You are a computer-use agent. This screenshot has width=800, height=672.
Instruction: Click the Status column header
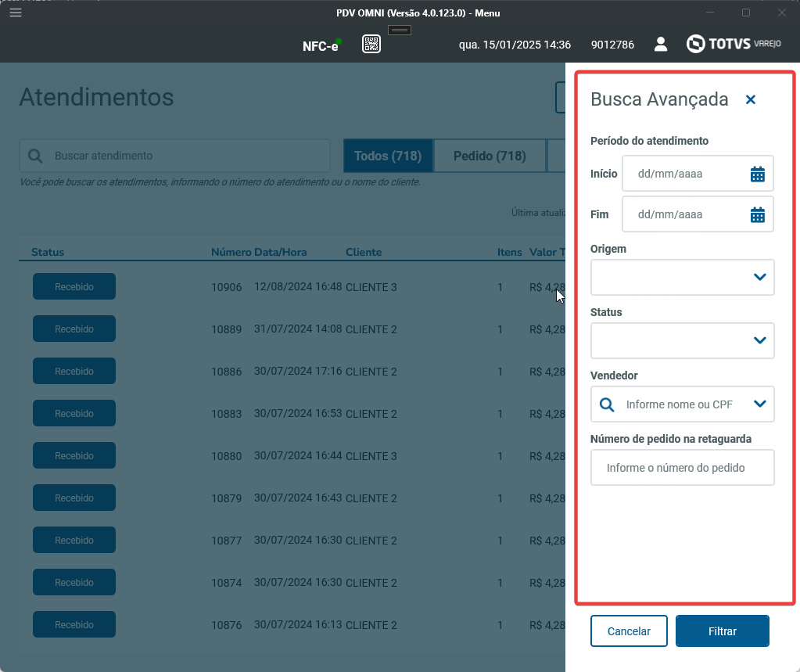click(x=48, y=252)
